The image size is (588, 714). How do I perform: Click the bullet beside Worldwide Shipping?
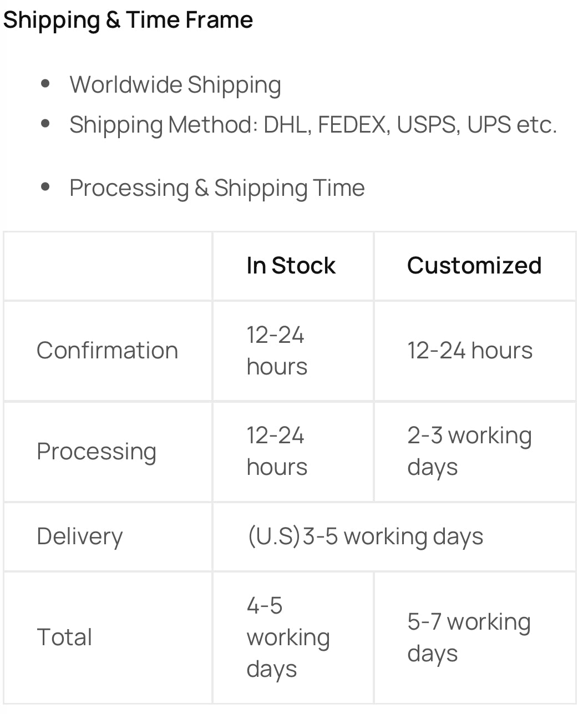coord(45,84)
